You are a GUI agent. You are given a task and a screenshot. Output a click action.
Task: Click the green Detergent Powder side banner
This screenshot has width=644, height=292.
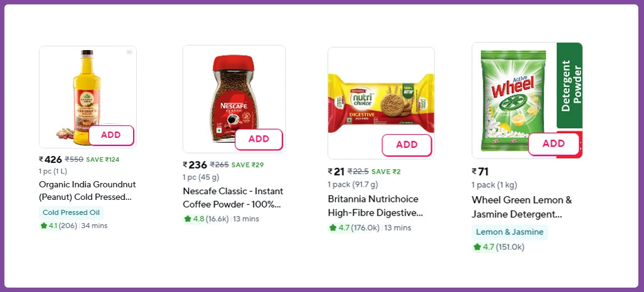[569, 85]
